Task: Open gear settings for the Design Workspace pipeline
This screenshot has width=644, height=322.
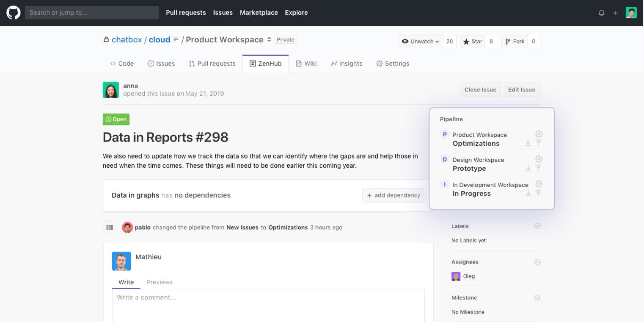Action: coord(539,159)
